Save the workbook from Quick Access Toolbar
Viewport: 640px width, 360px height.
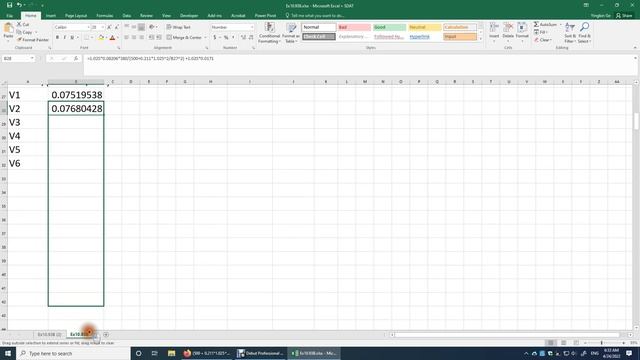click(x=9, y=5)
